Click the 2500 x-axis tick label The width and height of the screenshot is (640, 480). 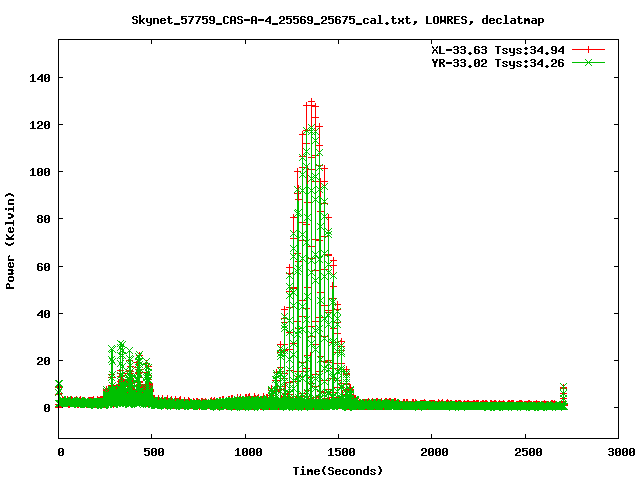point(528,452)
